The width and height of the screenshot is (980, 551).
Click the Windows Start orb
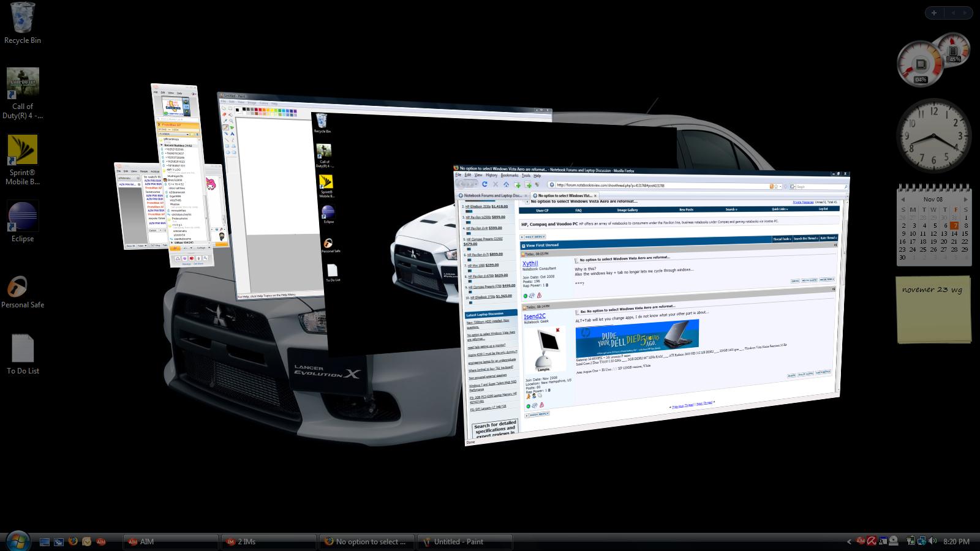click(17, 541)
